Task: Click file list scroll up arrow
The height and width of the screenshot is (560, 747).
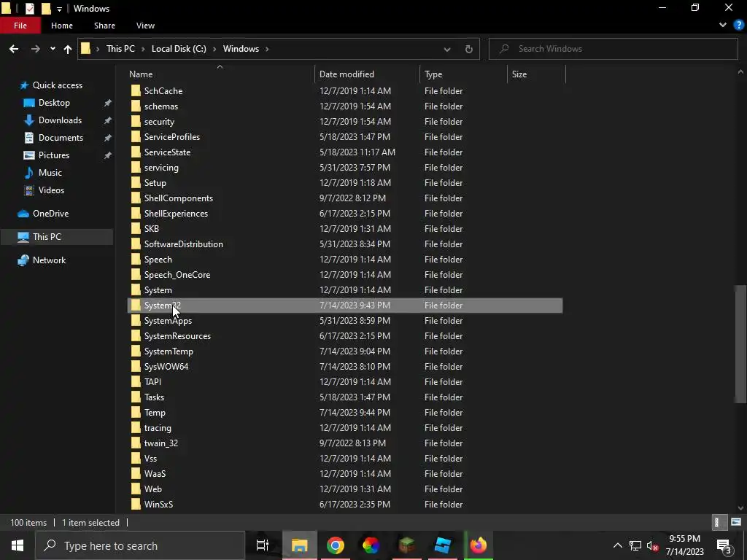Action: [x=740, y=72]
